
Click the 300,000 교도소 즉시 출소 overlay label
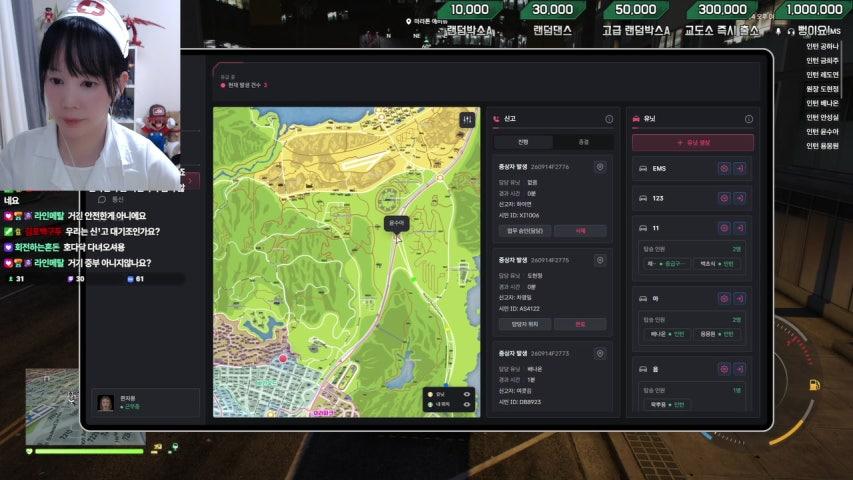pyautogui.click(x=721, y=20)
